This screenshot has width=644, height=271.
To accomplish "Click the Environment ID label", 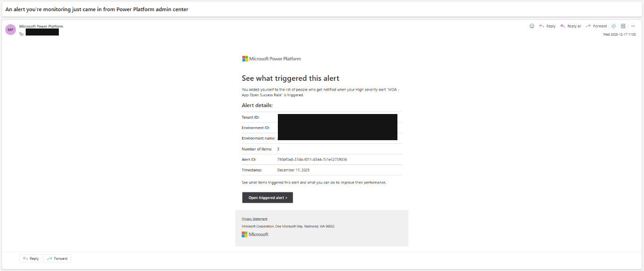I will point(255,128).
